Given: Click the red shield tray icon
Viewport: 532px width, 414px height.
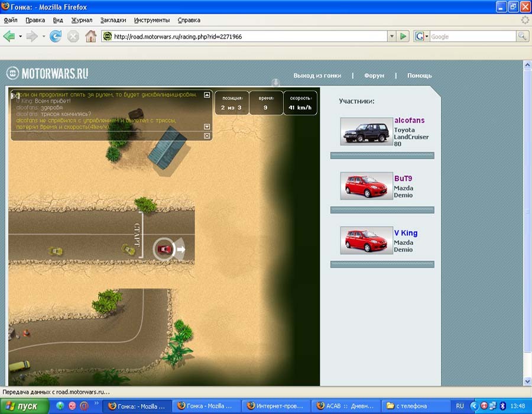Looking at the screenshot, I should point(484,406).
